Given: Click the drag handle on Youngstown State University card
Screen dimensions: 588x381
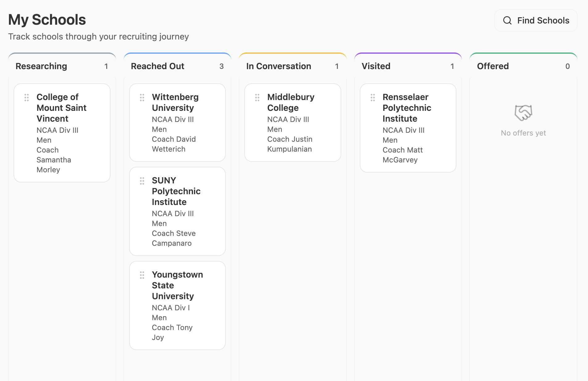Looking at the screenshot, I should tap(142, 275).
